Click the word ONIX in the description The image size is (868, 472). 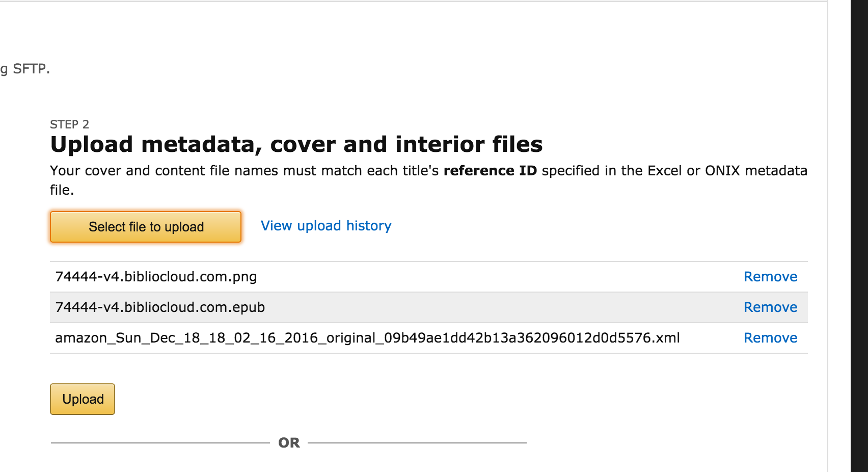722,171
